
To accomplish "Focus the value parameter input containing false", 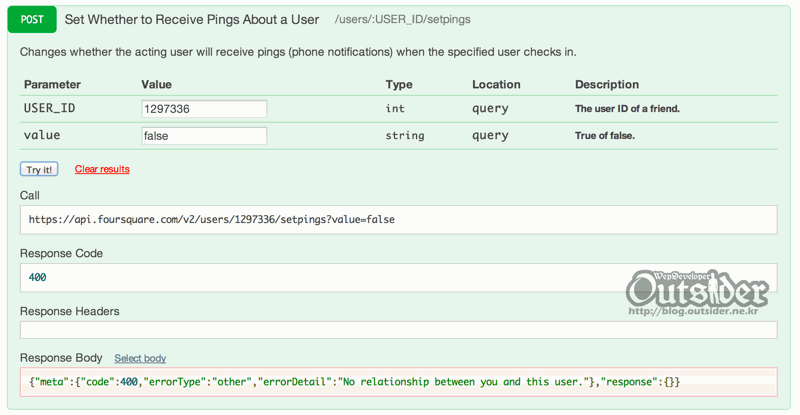I will (x=204, y=136).
